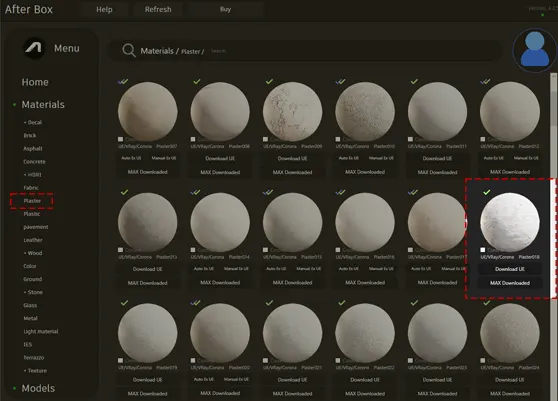Select Plaster in the materials list
558x401 pixels.
coord(32,201)
